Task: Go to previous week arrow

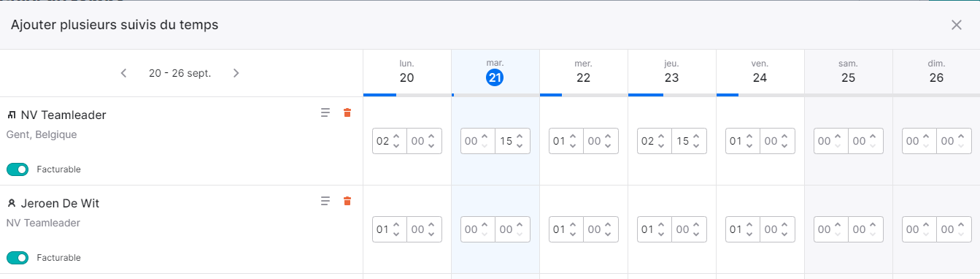Action: click(124, 73)
